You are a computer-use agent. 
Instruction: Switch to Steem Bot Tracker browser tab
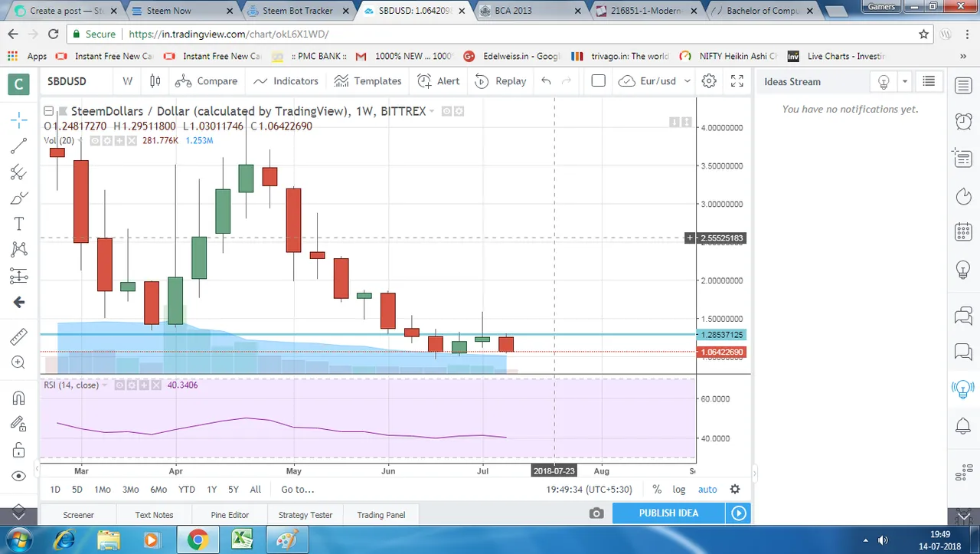click(x=298, y=11)
